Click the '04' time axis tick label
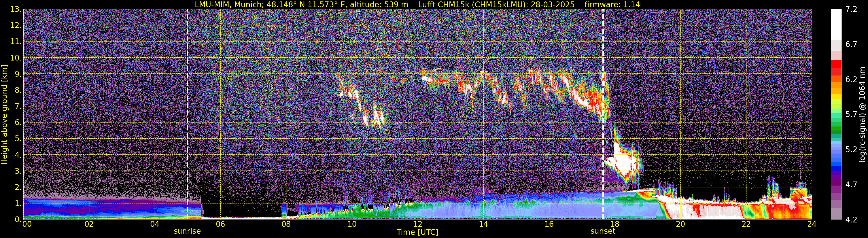 (x=155, y=224)
